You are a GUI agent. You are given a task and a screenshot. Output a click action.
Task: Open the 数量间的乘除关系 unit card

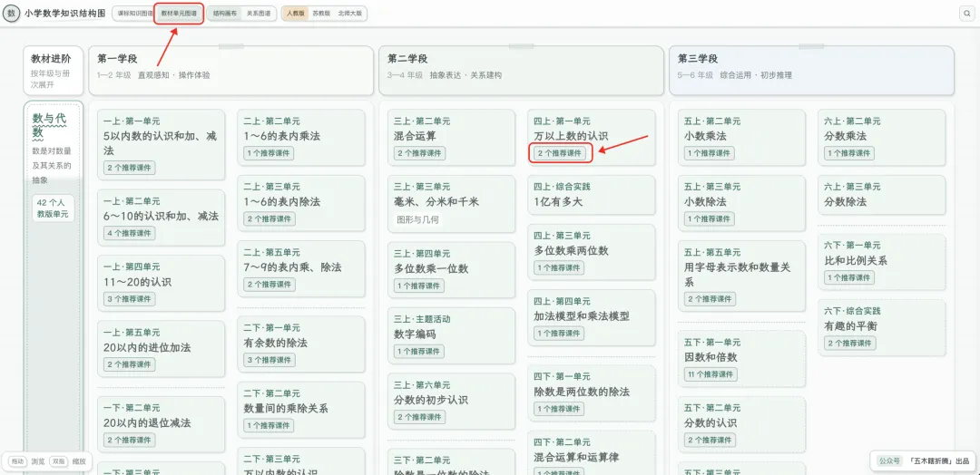click(x=301, y=410)
